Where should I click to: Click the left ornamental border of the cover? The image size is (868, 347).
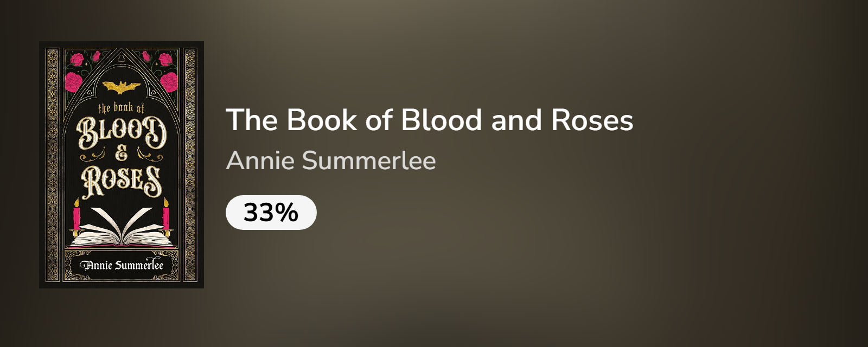pyautogui.click(x=53, y=165)
